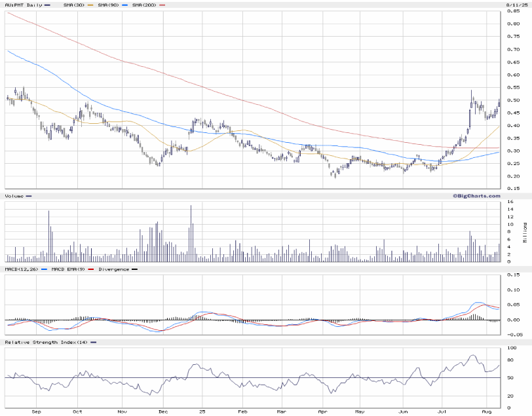Open the BigCharts.com watermark link
The width and height of the screenshot is (532, 416).
tap(476, 196)
